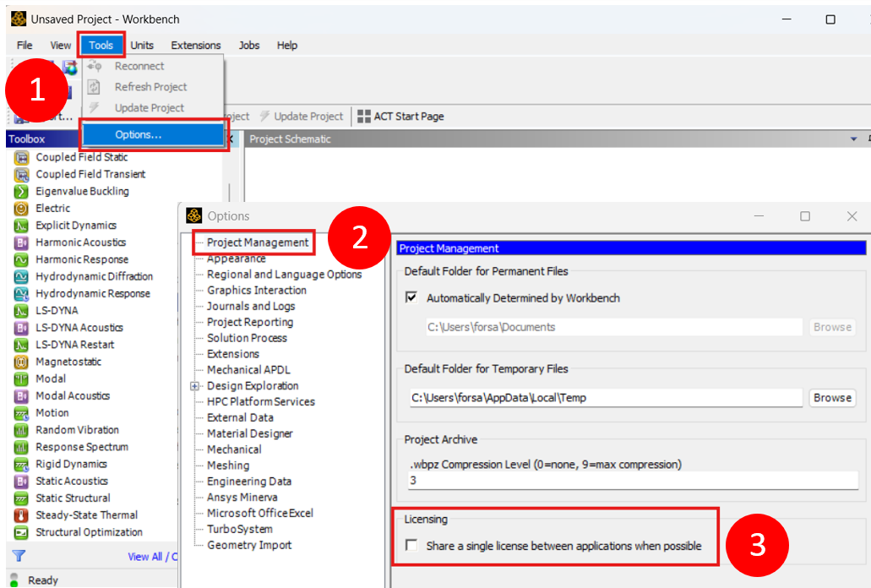Screen dimensions: 871x588
Task: Click the Eigenvalue Buckling icon
Action: pos(21,192)
